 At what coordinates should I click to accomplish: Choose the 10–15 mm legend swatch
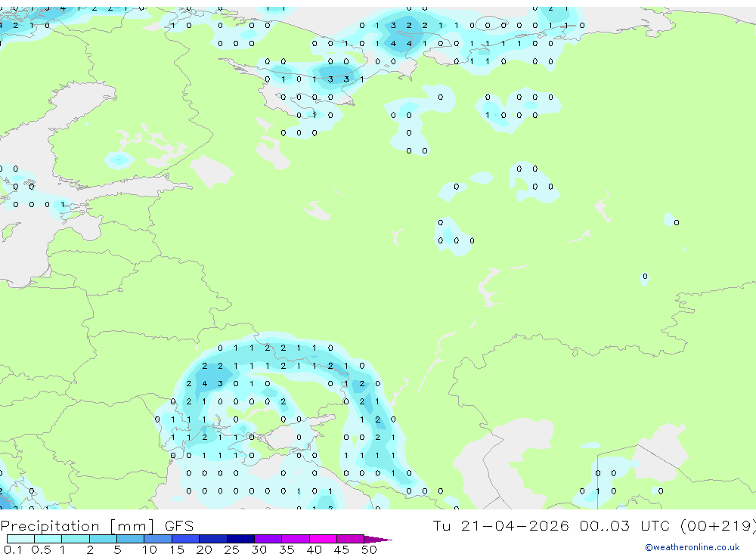158,539
